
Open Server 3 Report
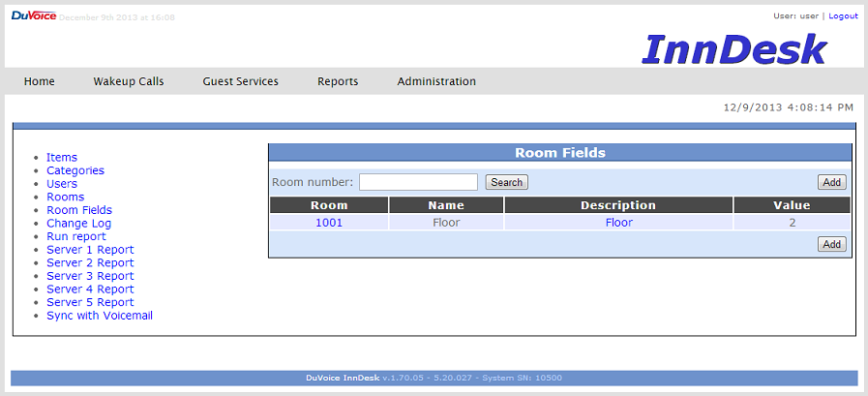90,276
